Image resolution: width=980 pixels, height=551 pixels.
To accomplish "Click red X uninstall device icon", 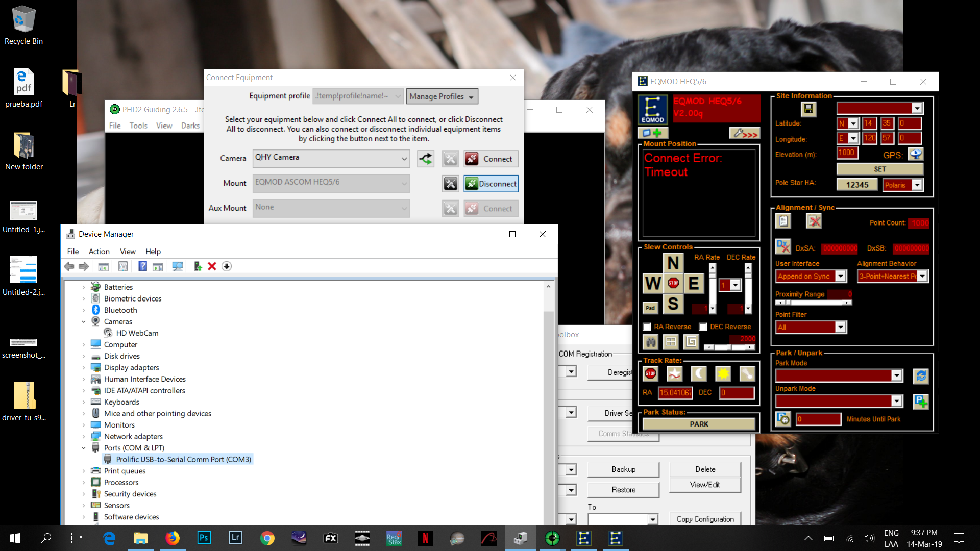I will pyautogui.click(x=212, y=266).
